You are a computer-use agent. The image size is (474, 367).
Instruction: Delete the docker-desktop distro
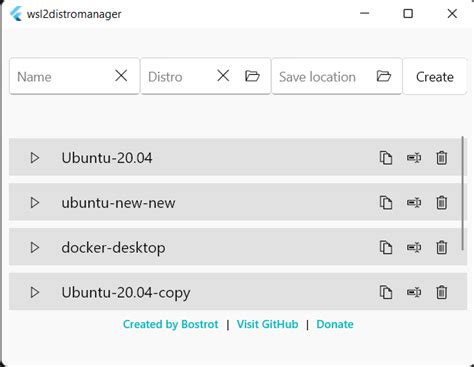coord(442,248)
